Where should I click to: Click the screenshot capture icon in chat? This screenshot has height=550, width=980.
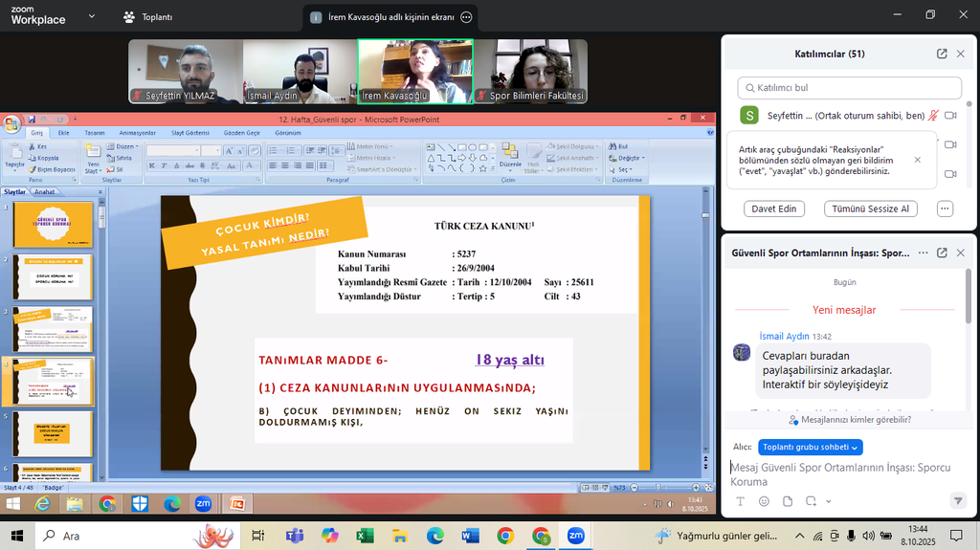point(811,501)
